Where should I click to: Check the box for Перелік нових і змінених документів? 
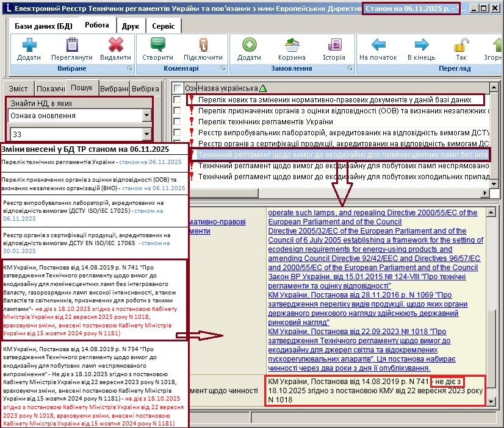click(x=177, y=99)
